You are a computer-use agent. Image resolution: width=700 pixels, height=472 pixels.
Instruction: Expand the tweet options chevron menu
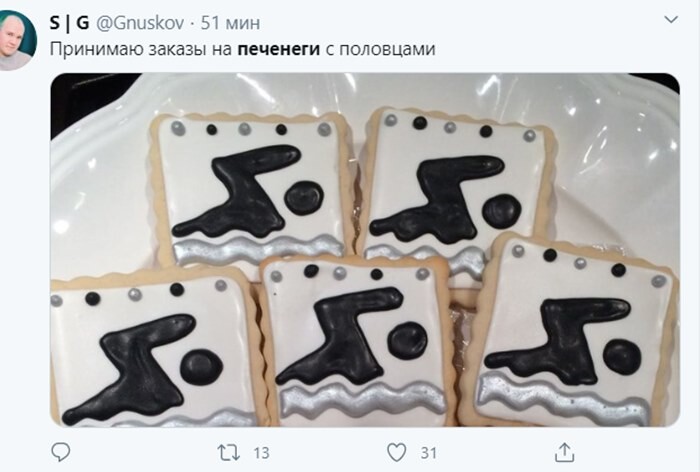671,20
